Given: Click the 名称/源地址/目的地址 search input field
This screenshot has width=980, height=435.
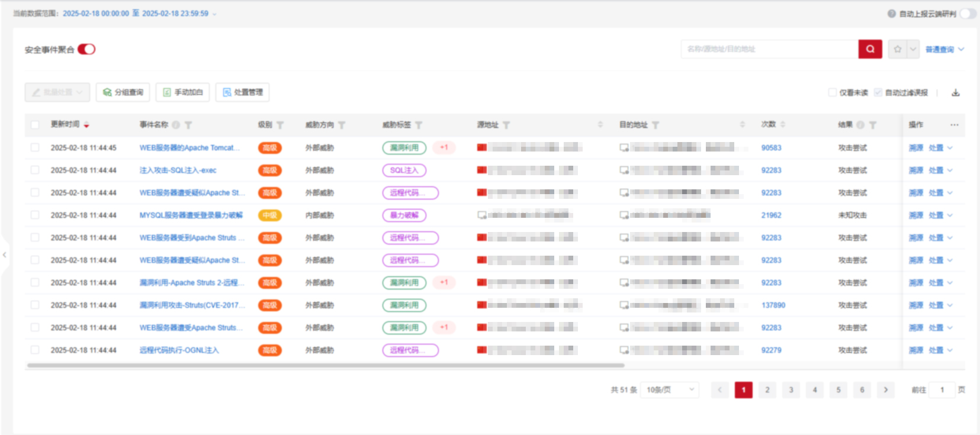Looking at the screenshot, I should pyautogui.click(x=769, y=49).
